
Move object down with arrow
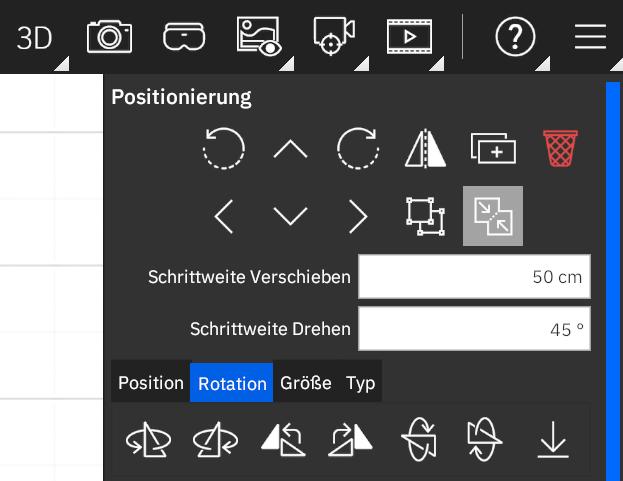pyautogui.click(x=290, y=216)
